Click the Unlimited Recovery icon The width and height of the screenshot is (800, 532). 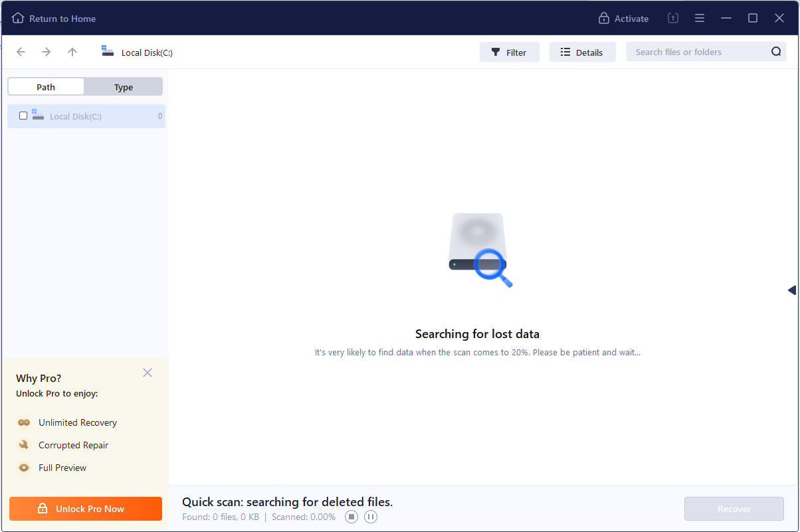coord(24,422)
